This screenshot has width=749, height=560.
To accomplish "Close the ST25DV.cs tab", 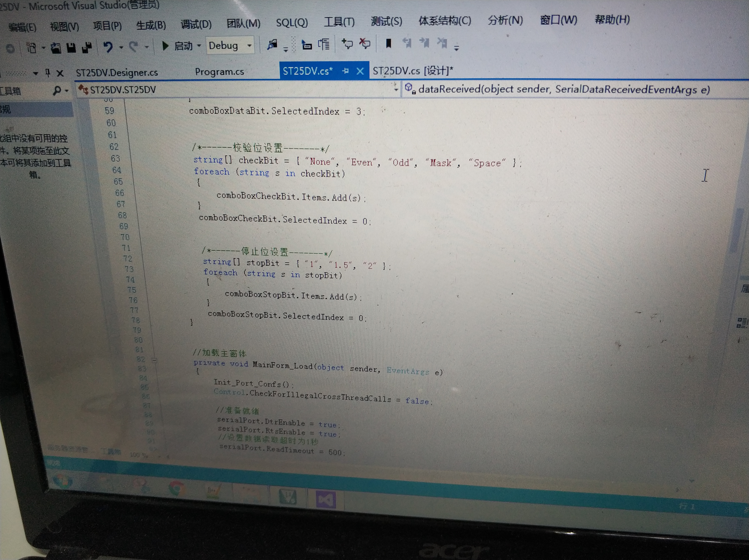I will click(x=360, y=71).
